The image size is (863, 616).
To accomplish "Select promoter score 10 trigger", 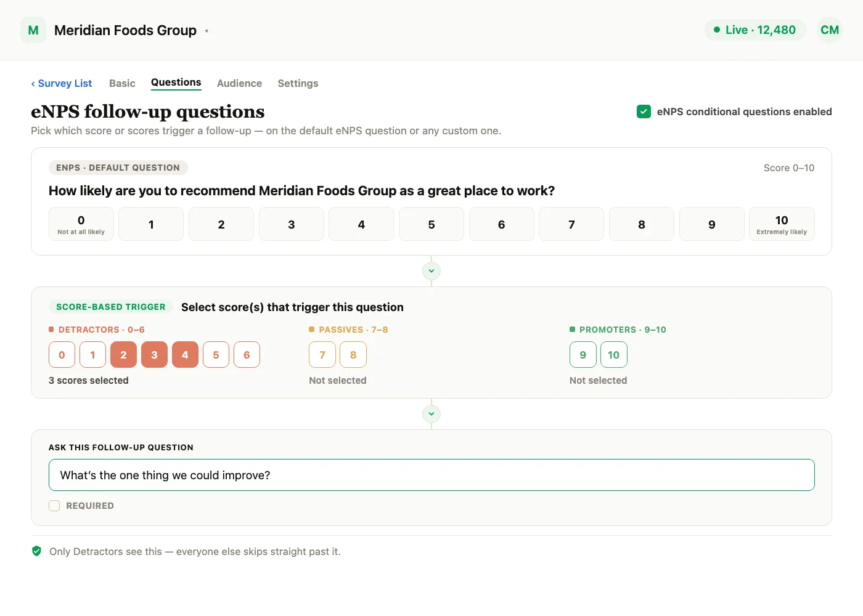I will [x=614, y=355].
